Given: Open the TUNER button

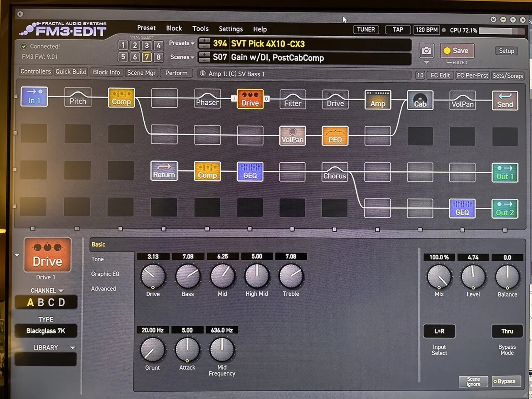Looking at the screenshot, I should point(366,30).
